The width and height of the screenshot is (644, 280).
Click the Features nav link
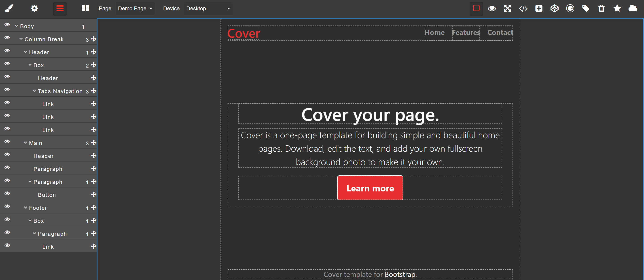tap(466, 33)
